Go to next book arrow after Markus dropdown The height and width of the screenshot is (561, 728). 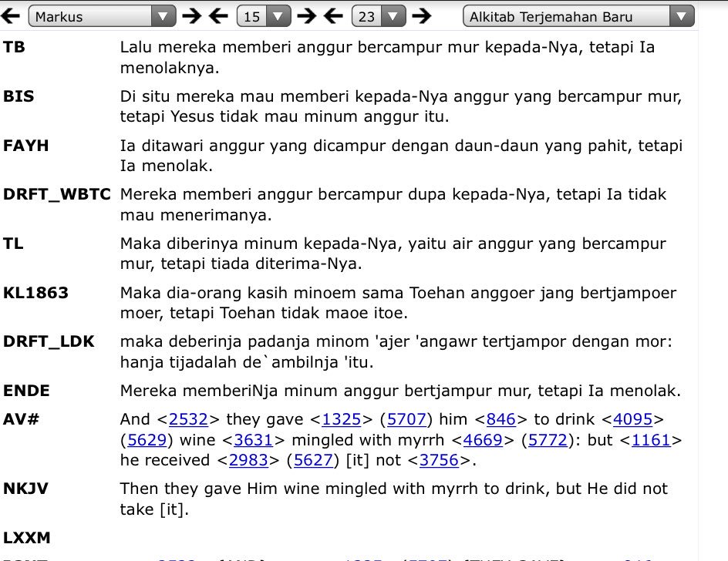[x=192, y=16]
